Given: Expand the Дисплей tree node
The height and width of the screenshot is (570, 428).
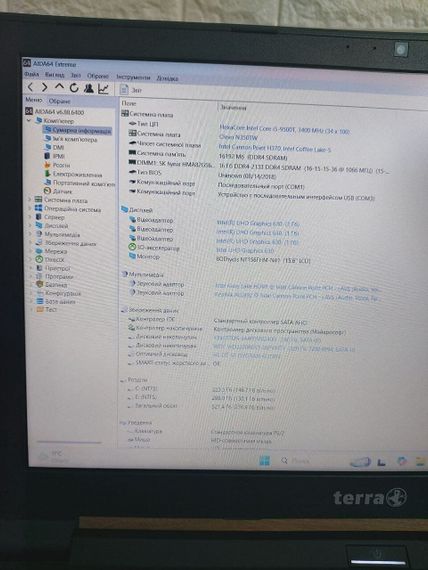Looking at the screenshot, I should [30, 225].
